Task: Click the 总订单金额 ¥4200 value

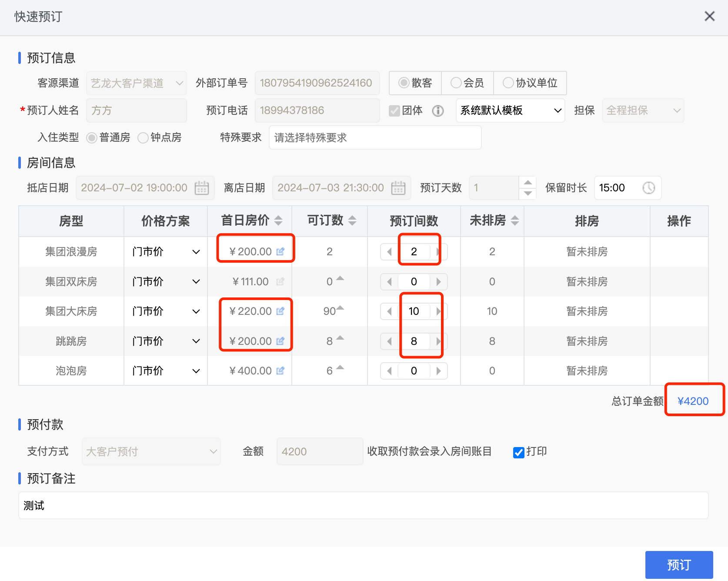Action: (x=693, y=401)
